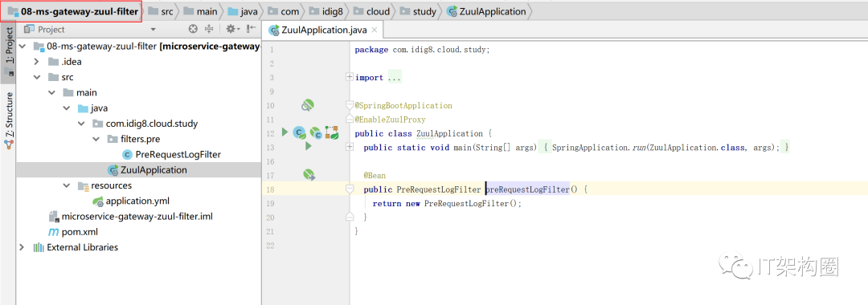Click the Collapse All icon in Project panel
Screen dimensions: 868x305
point(209,29)
